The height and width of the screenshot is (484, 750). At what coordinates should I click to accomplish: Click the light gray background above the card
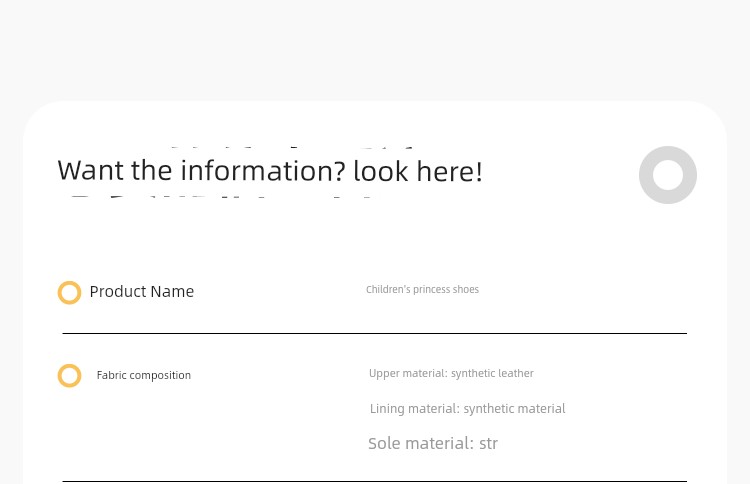(375, 48)
